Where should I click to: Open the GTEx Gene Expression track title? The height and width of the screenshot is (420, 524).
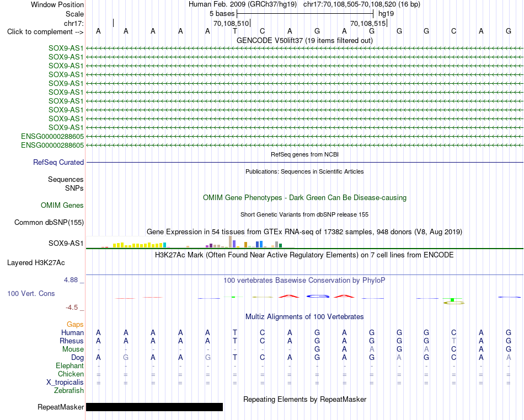[304, 231]
